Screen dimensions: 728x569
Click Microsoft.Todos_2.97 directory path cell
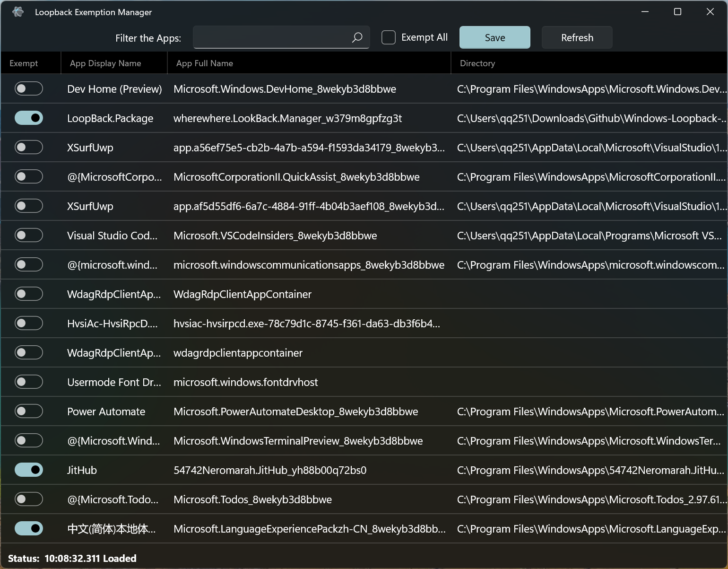pos(591,499)
